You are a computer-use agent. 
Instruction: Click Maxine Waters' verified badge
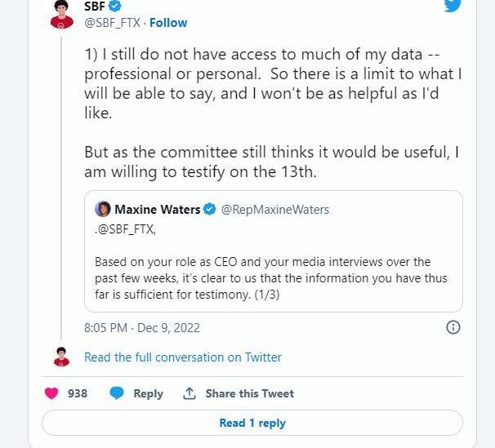click(x=210, y=210)
